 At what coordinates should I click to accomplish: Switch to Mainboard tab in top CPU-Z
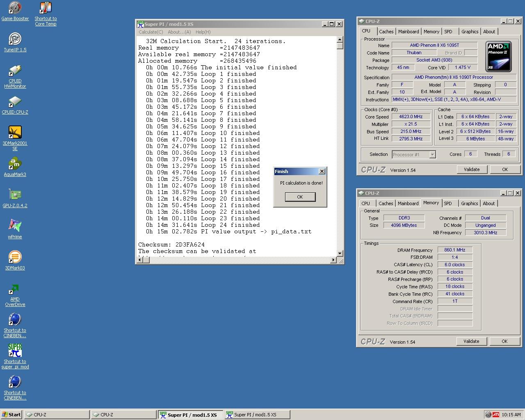409,32
